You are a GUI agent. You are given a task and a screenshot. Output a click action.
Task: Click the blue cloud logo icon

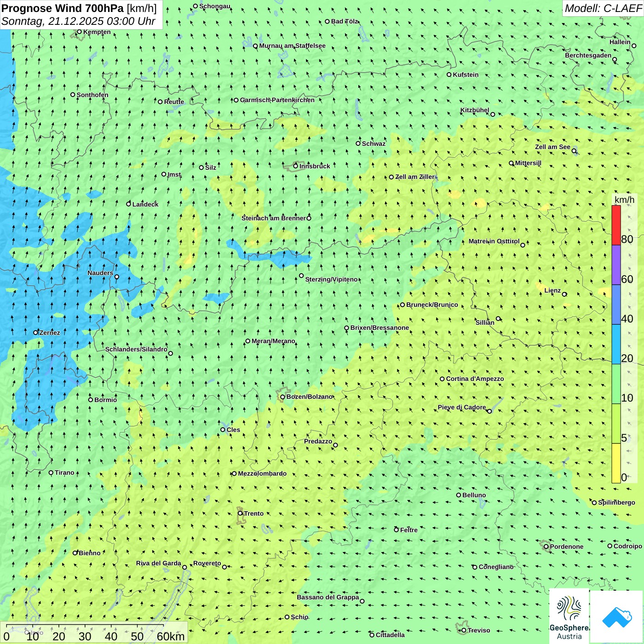[x=616, y=617]
